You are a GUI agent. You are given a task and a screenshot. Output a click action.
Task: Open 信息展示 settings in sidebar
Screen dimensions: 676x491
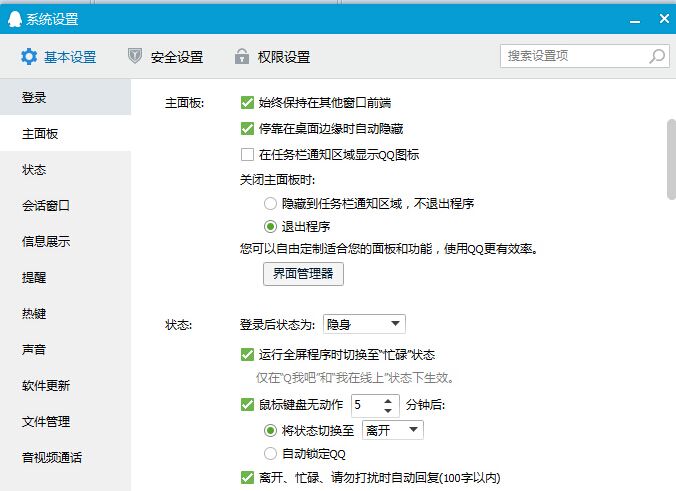click(x=66, y=241)
